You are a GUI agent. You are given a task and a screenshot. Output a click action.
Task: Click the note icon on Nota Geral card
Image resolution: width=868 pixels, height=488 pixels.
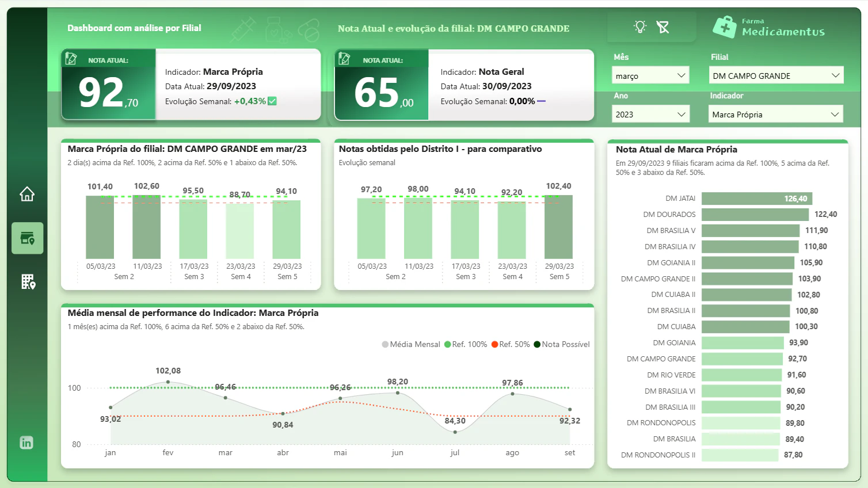point(344,59)
